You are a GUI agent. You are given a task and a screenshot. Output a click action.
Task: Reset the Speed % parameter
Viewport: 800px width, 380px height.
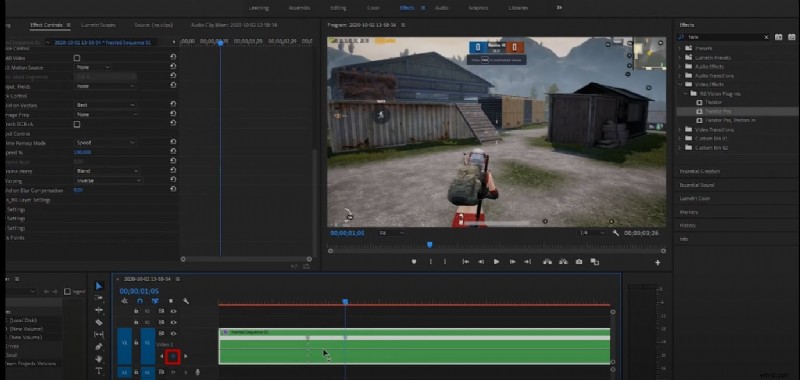pos(173,152)
